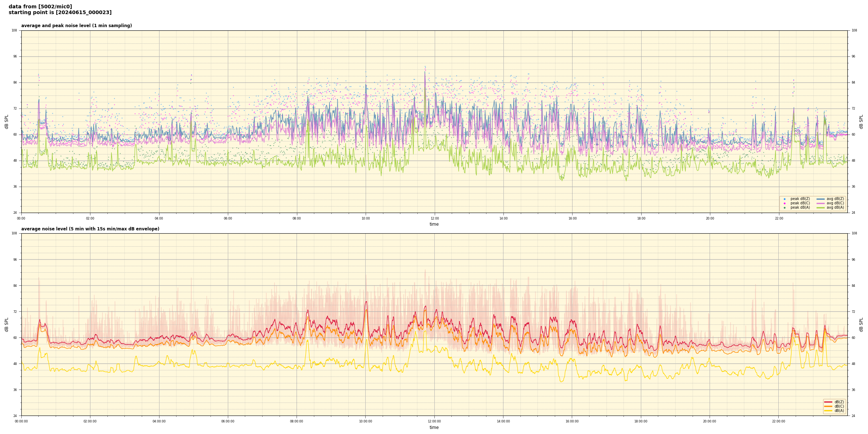This screenshot has width=868, height=434.
Task: Click the 12:00 tick label on top chart
Action: click(434, 218)
